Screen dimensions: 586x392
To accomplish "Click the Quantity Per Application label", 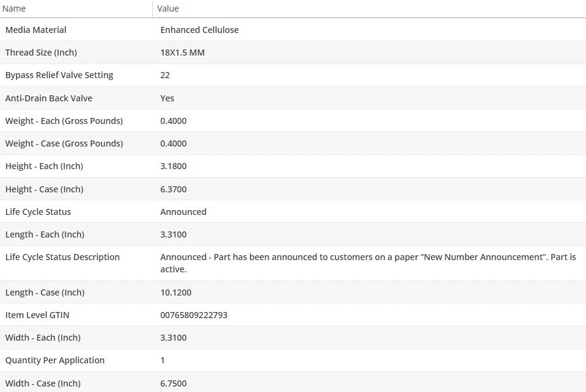I will click(x=55, y=360).
